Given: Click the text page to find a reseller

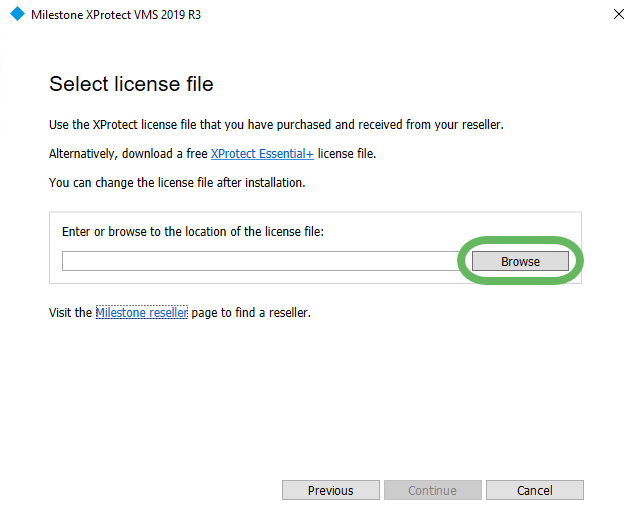Looking at the screenshot, I should click(250, 312).
